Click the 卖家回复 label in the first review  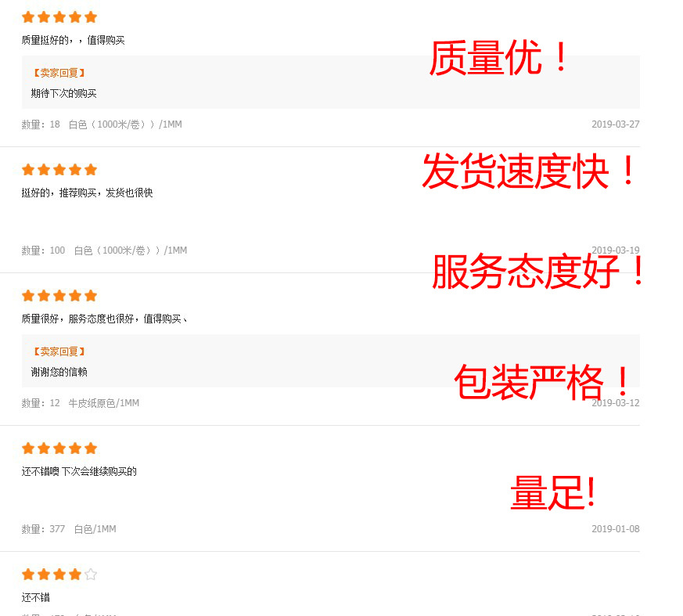pos(59,74)
